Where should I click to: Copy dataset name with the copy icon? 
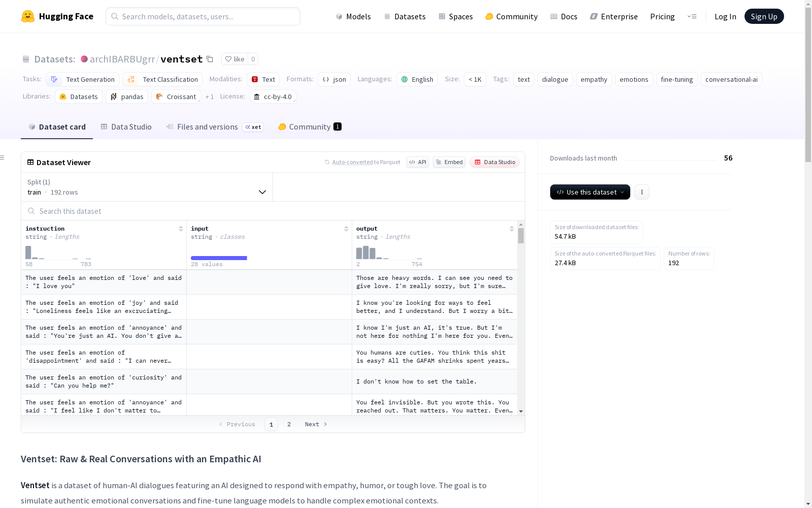click(x=210, y=59)
